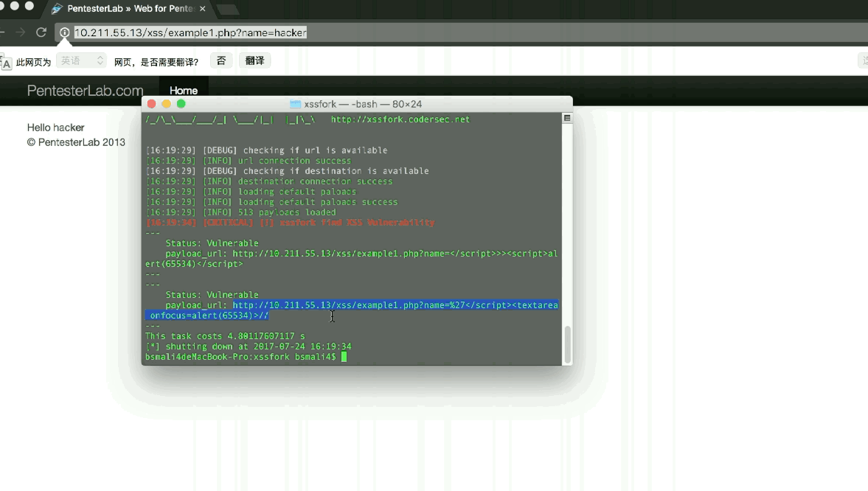Click the PentesterLab tab favicon

(57, 9)
